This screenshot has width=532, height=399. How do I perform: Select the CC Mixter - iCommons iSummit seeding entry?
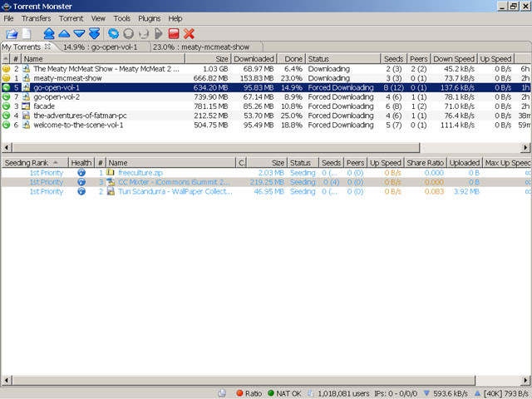coord(266,182)
